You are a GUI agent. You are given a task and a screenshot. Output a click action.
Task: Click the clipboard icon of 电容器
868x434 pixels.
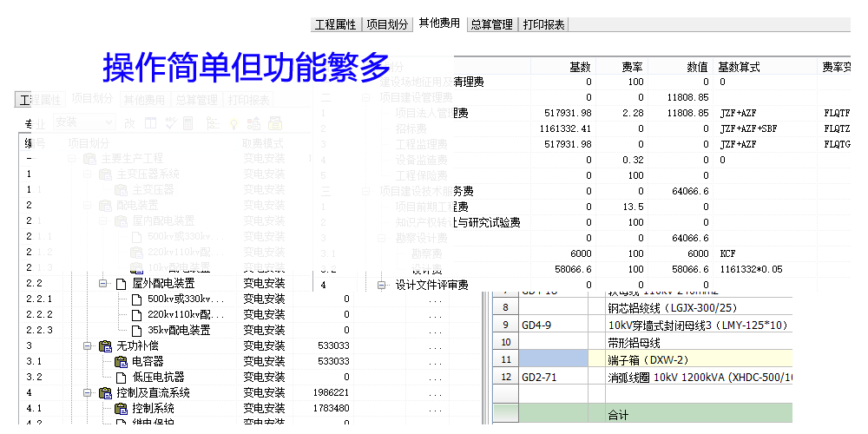pyautogui.click(x=121, y=362)
